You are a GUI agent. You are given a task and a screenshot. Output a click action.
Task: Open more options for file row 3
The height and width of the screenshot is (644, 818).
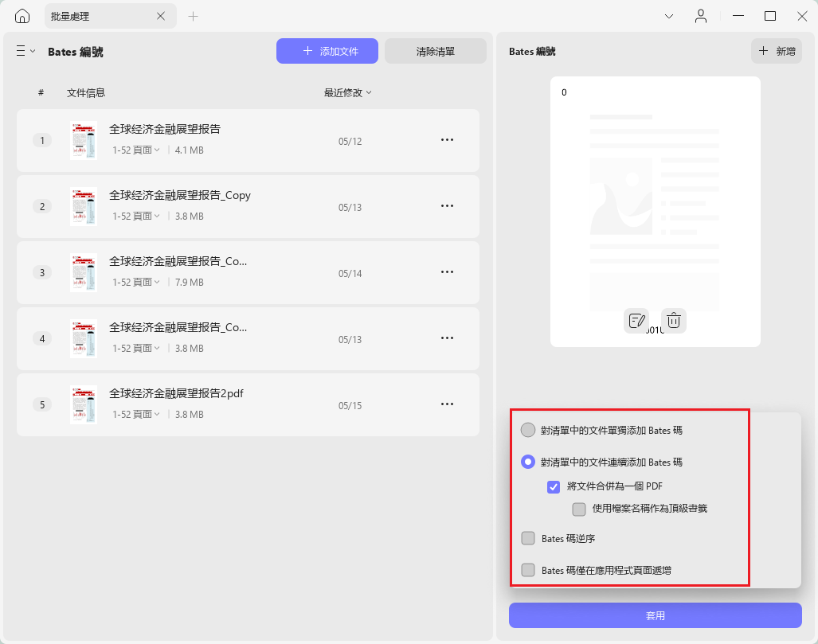(x=447, y=272)
